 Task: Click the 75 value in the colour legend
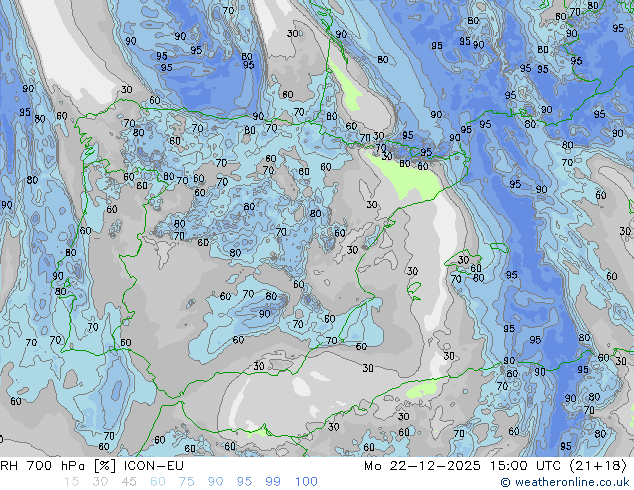(186, 482)
